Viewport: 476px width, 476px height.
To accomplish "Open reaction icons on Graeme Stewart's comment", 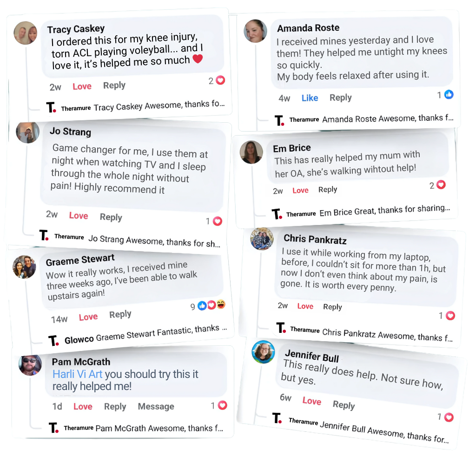I will pos(211,305).
